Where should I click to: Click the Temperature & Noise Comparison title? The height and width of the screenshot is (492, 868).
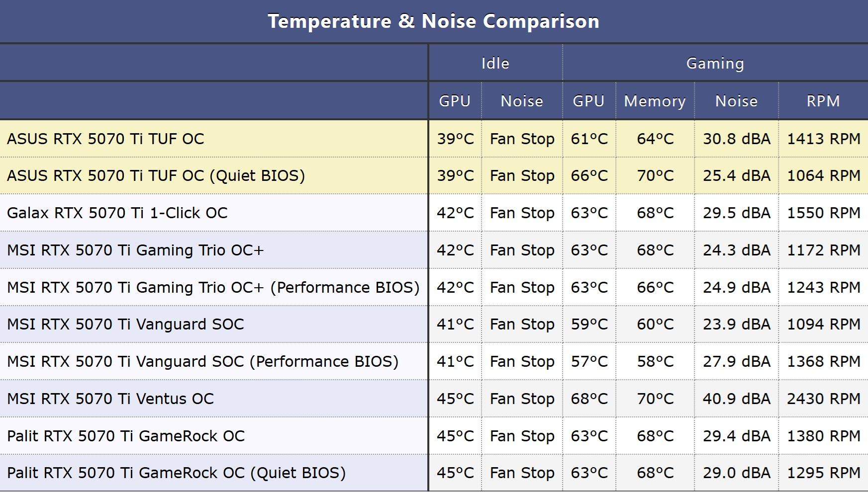click(433, 21)
